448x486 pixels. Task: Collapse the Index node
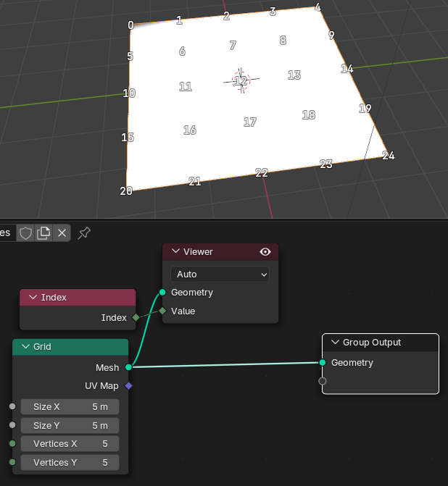[33, 297]
